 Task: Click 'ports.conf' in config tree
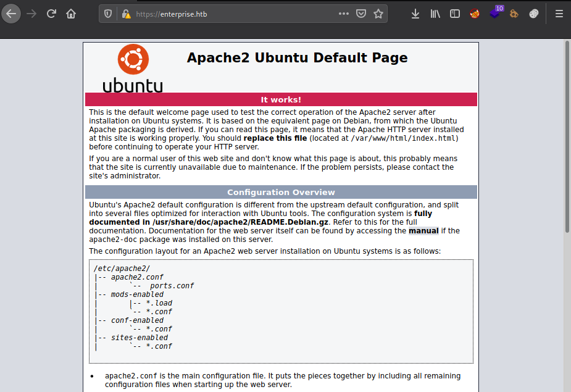[x=172, y=286]
